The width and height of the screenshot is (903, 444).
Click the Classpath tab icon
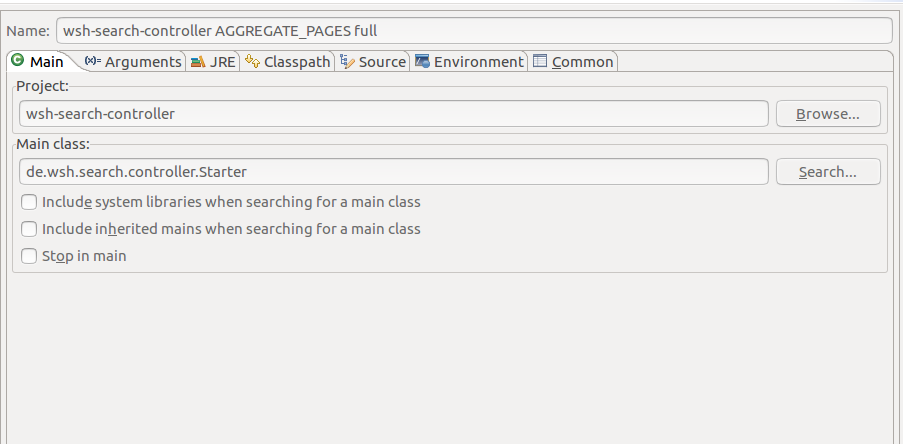click(252, 61)
